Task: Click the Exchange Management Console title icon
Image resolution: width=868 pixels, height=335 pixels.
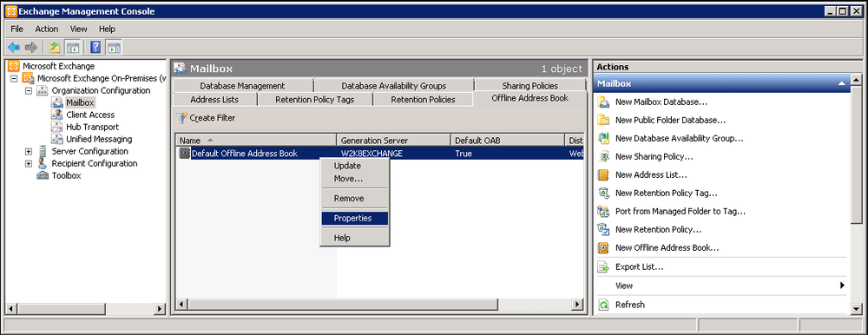Action: (x=11, y=11)
